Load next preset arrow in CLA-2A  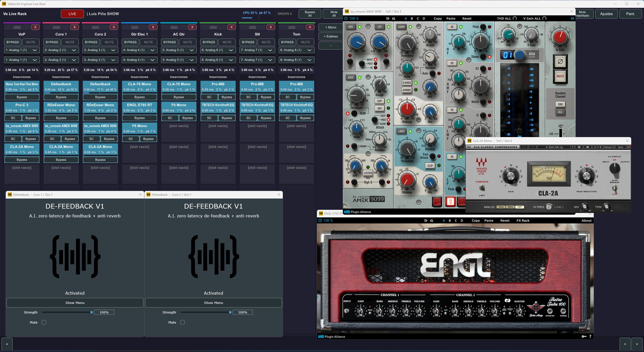coord(587,147)
